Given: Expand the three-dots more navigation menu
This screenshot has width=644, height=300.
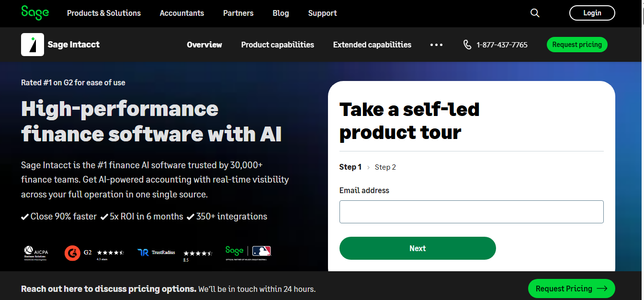Looking at the screenshot, I should coord(436,45).
